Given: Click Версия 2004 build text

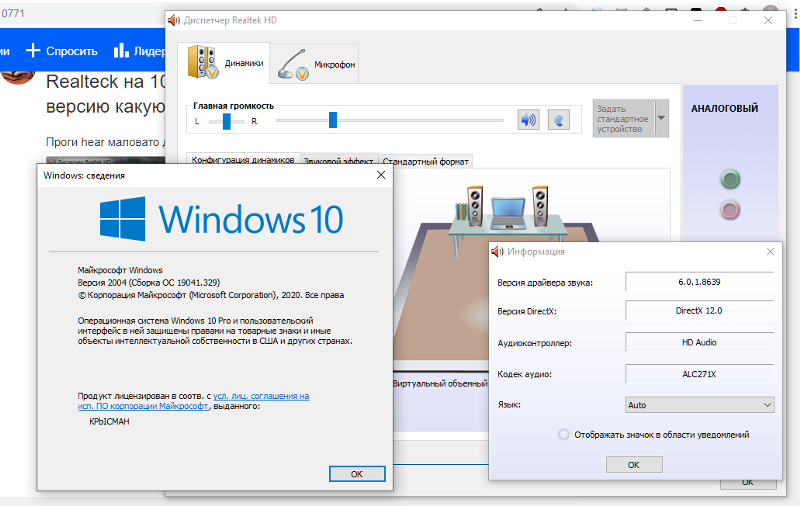Looking at the screenshot, I should (x=149, y=282).
